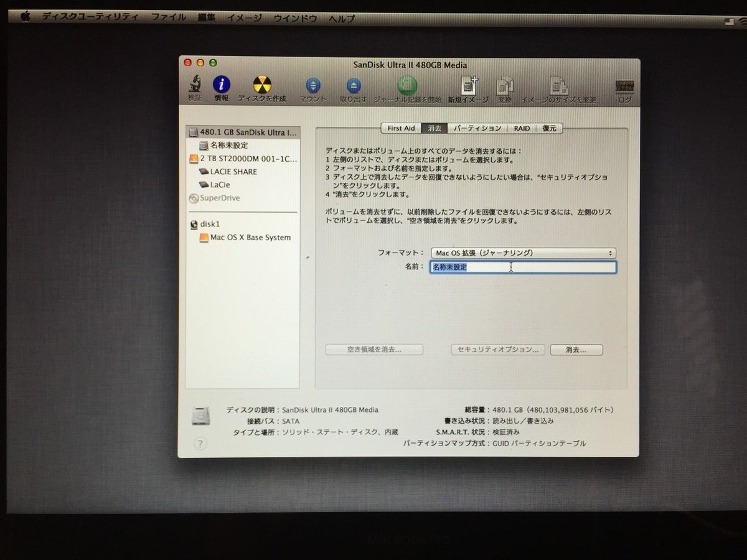
Task: Click the 総容量 480.1 GB value text
Action: coord(553,410)
